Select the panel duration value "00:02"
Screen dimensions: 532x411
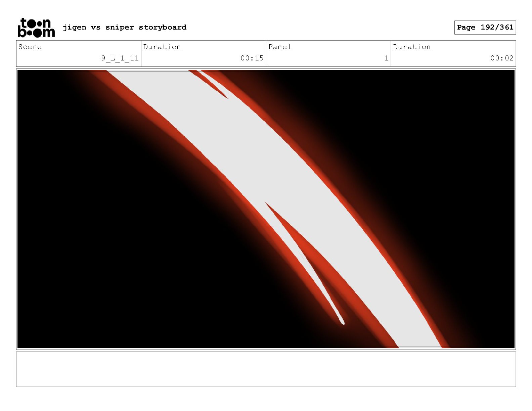502,58
